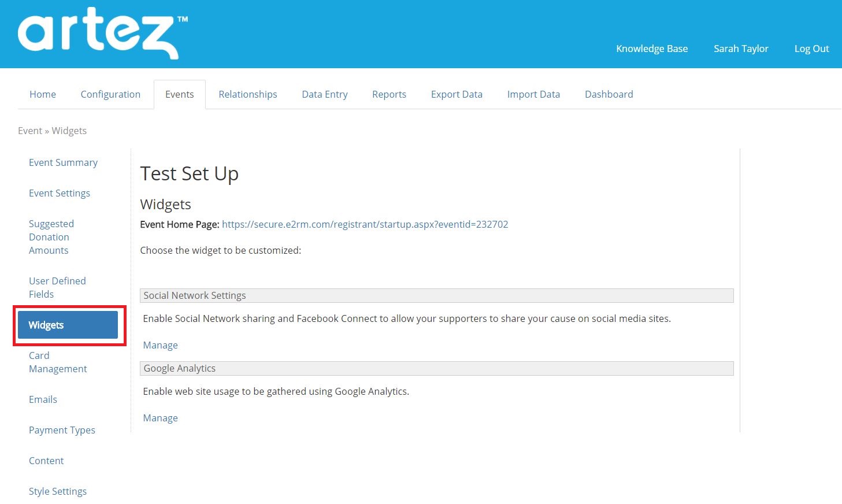Open Card Management in the sidebar
The width and height of the screenshot is (842, 504).
tap(58, 362)
